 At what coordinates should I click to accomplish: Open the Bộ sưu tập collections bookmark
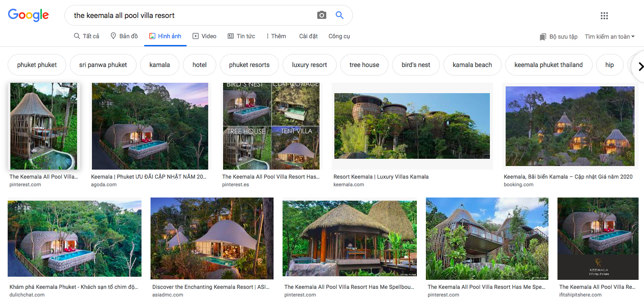558,36
